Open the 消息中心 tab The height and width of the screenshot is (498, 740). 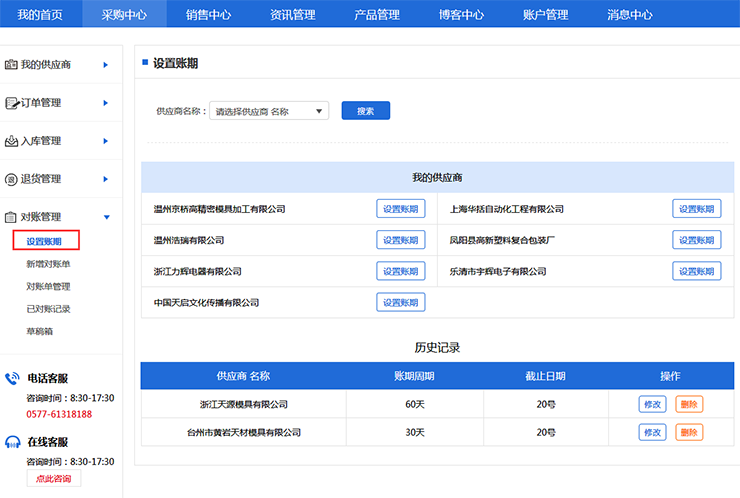(630, 15)
